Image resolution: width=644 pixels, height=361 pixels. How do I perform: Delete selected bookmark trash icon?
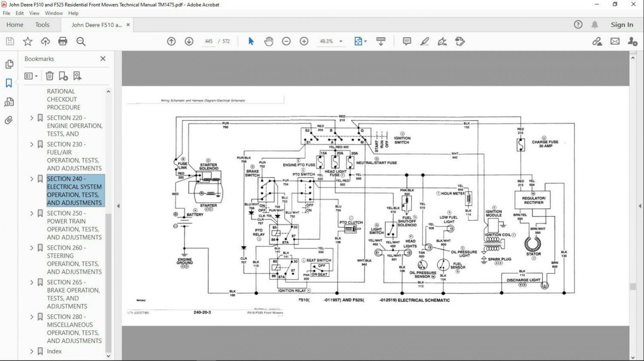click(x=50, y=76)
